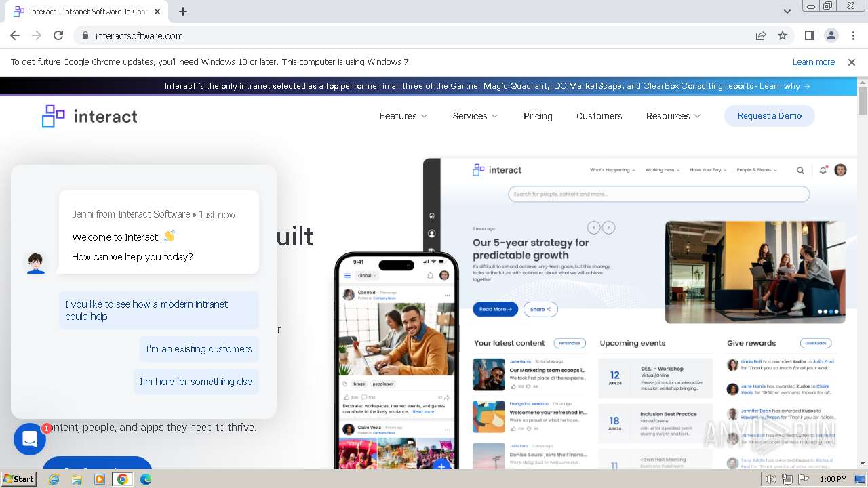Dismiss the Chrome update notification bar
Screen dimensions: 868x488
852,62
